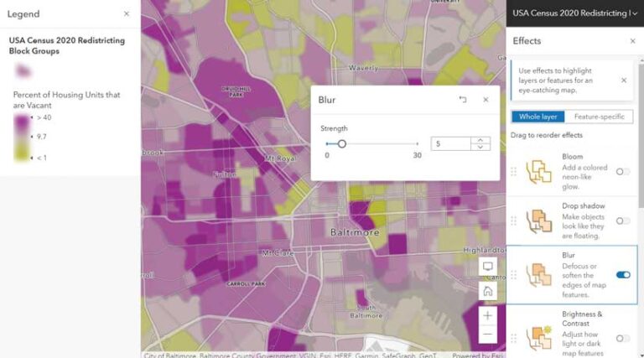The width and height of the screenshot is (644, 358).
Task: Dismiss the effects tip message
Action: click(624, 80)
